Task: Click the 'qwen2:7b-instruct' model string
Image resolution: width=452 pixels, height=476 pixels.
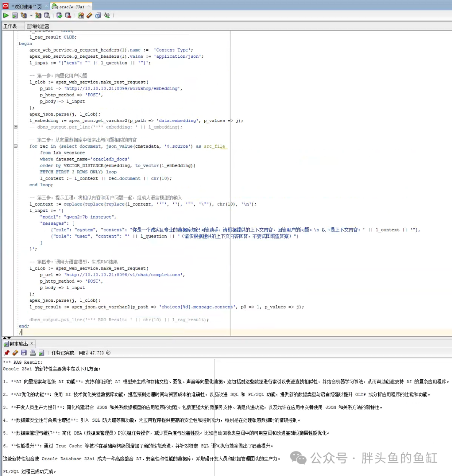Action: tap(89, 217)
